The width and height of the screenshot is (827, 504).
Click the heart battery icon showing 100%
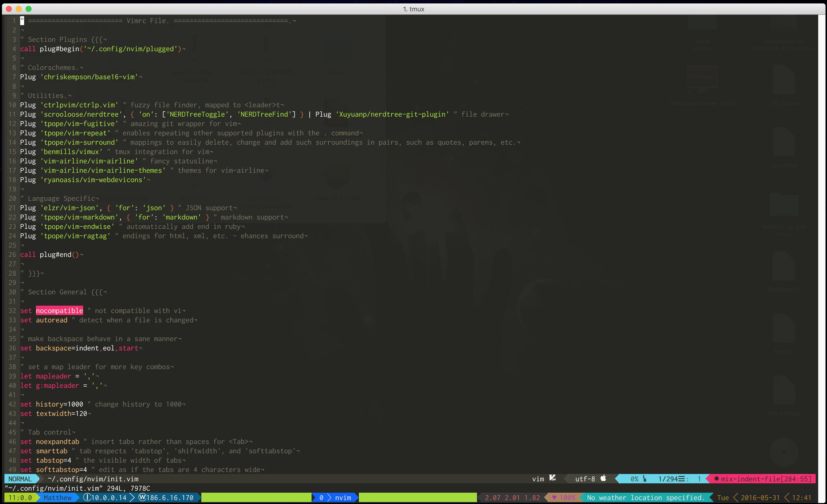pos(554,498)
